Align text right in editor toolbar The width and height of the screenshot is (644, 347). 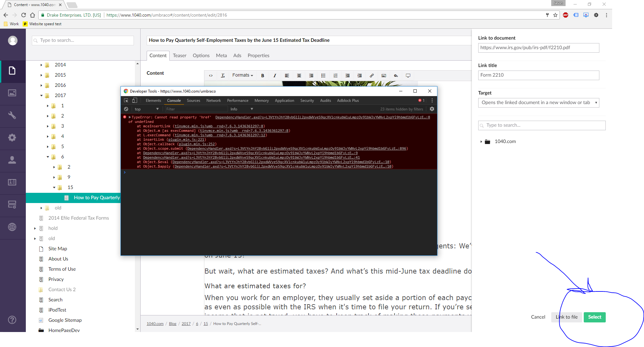311,76
